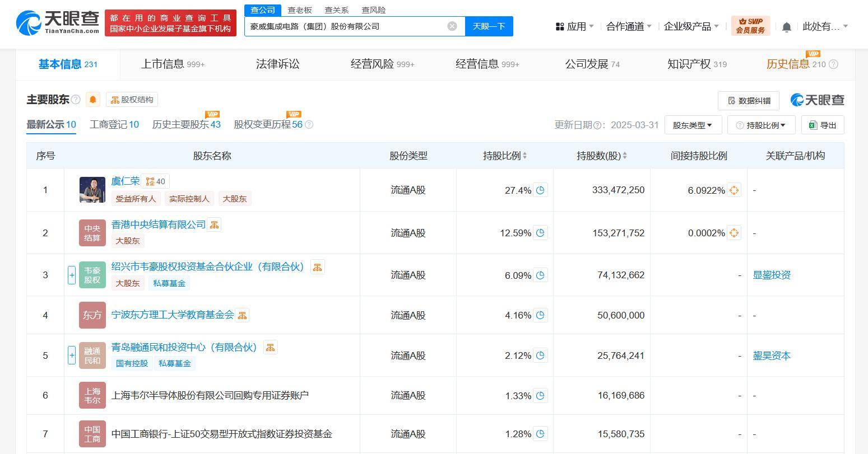The width and height of the screenshot is (868, 454).
Task: Open the 股东类型 filter dropdown
Action: [693, 125]
